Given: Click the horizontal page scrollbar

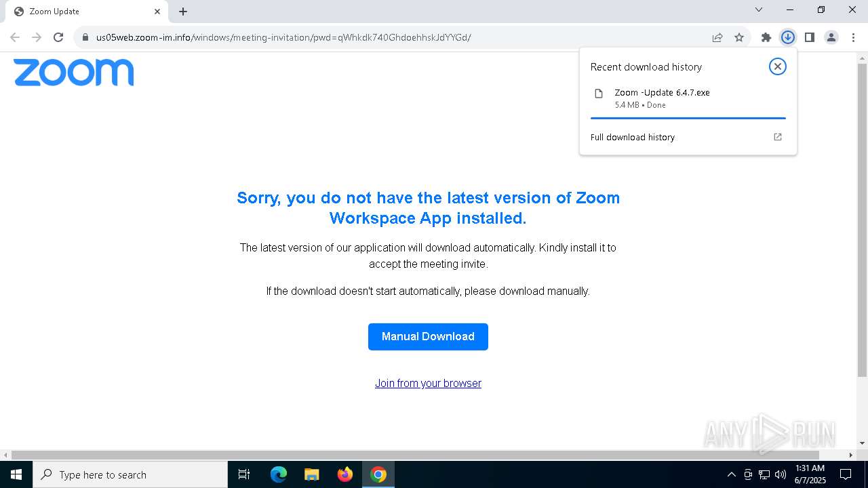Looking at the screenshot, I should 415,455.
